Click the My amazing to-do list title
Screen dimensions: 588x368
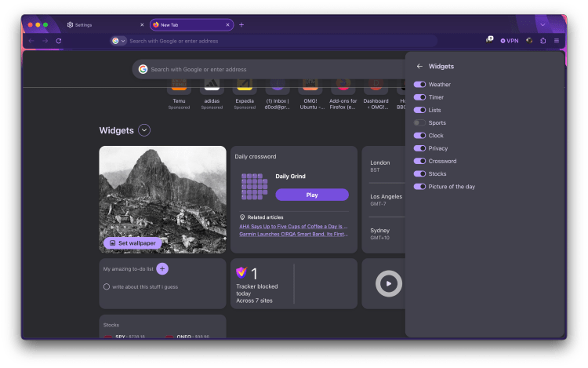(129, 269)
